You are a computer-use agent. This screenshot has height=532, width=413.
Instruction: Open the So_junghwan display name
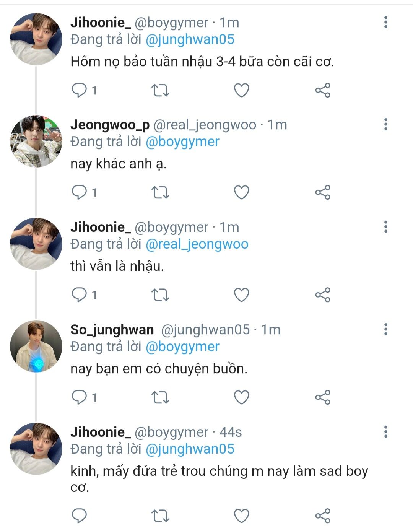(112, 330)
